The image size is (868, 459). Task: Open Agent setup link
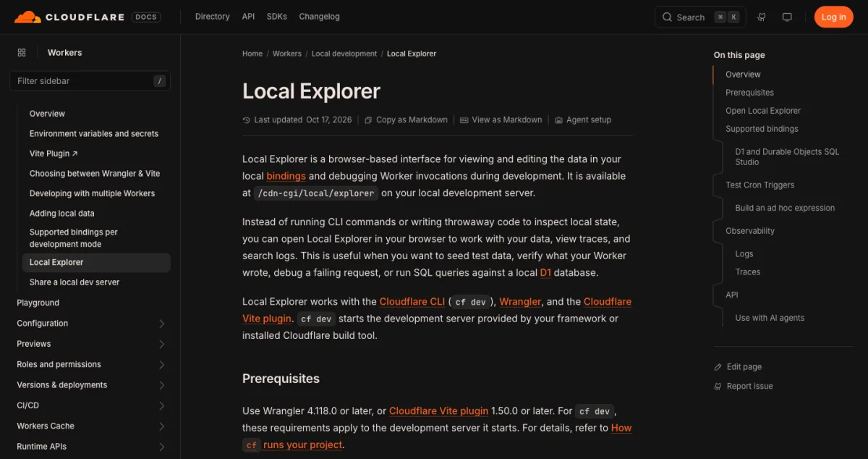pyautogui.click(x=583, y=120)
